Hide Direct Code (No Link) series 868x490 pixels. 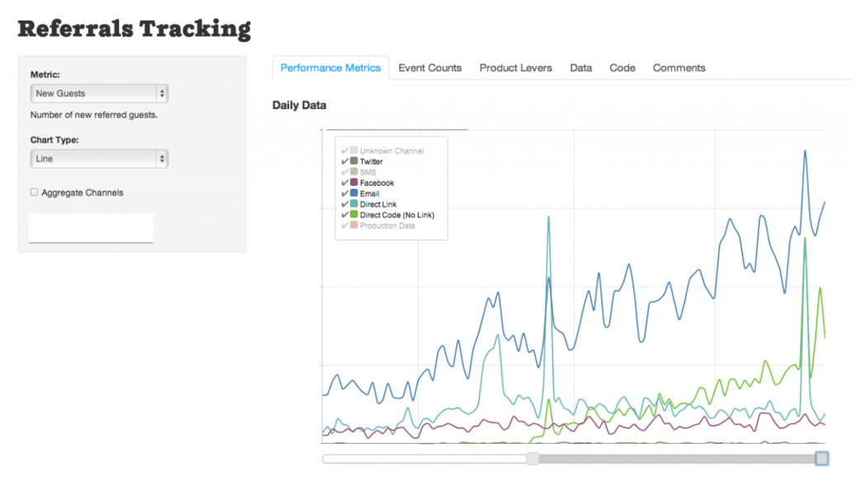[396, 215]
